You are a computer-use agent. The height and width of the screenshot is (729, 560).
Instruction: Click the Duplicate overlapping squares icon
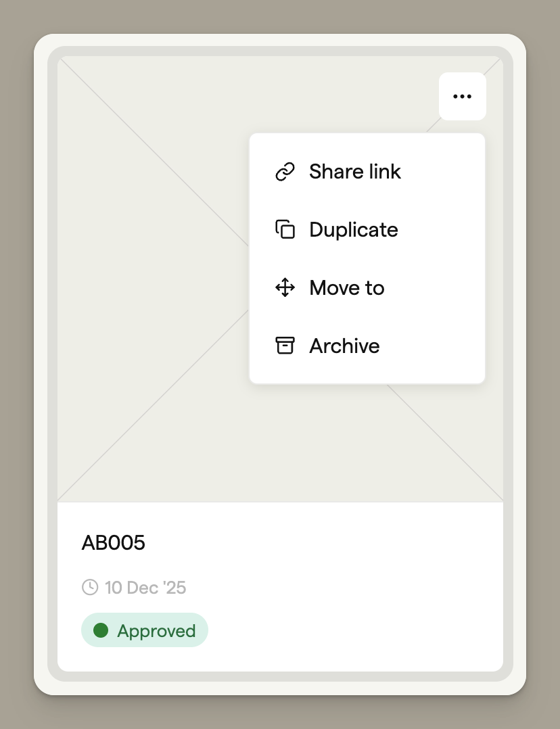tap(285, 230)
